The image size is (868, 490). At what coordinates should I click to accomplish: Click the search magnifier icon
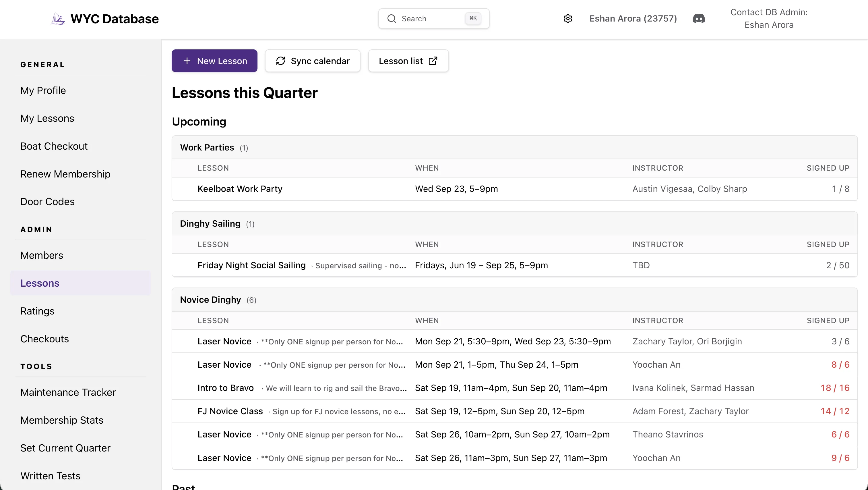tap(392, 19)
